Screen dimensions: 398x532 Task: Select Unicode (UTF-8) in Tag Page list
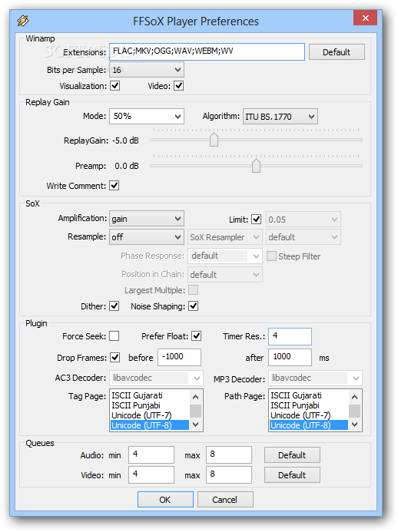click(149, 425)
